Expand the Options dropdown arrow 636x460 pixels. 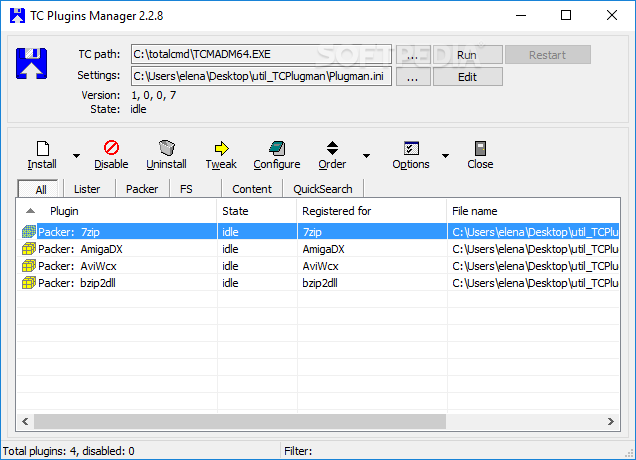click(x=445, y=156)
